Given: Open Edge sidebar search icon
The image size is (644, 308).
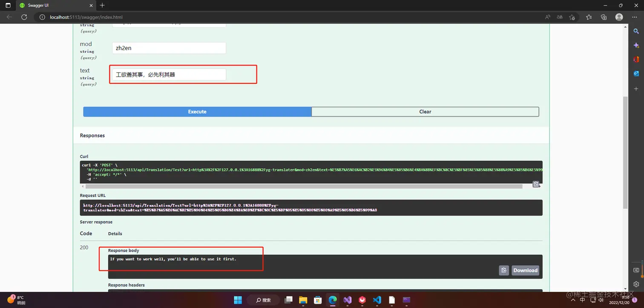Looking at the screenshot, I should (636, 31).
